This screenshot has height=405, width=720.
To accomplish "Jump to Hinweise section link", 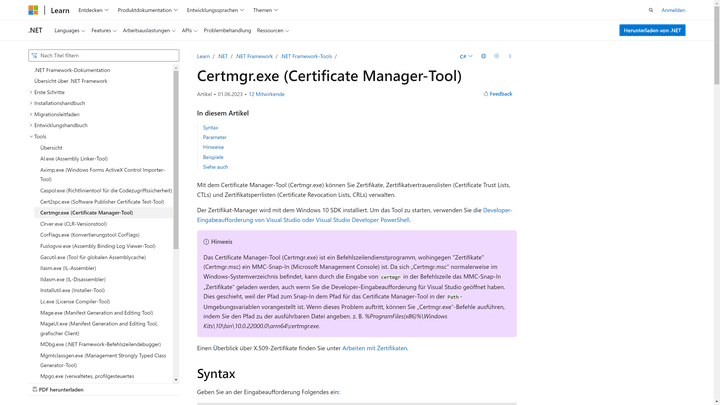I will coord(213,147).
